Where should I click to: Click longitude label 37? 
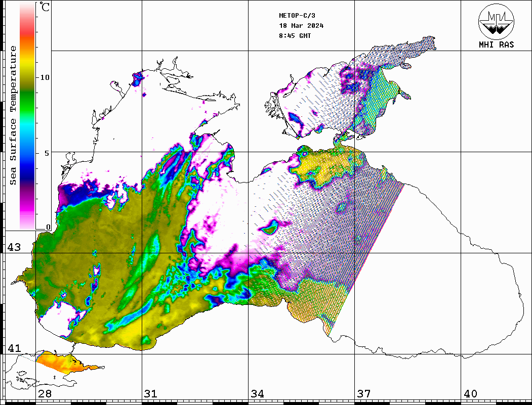coord(364,394)
